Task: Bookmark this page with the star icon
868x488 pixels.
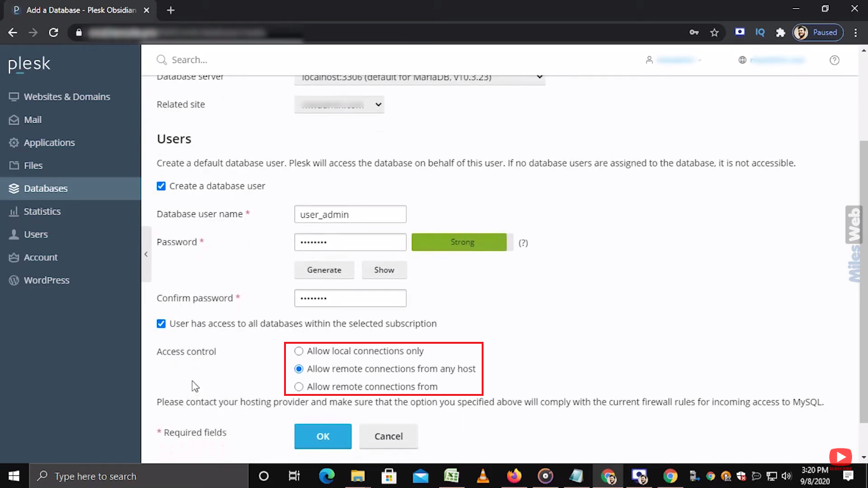Action: point(714,32)
